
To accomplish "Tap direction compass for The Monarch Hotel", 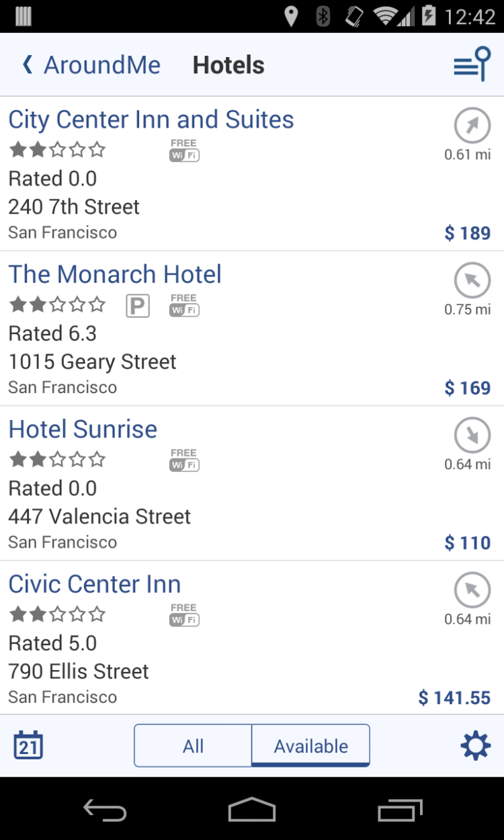I will point(472,280).
